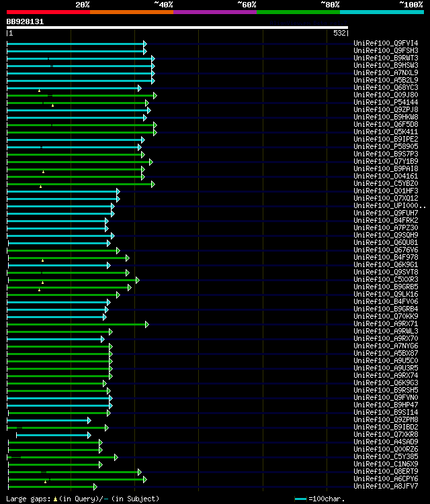
Task: Open the UniRef100_Q9SVT8 label
Action: tap(386, 272)
